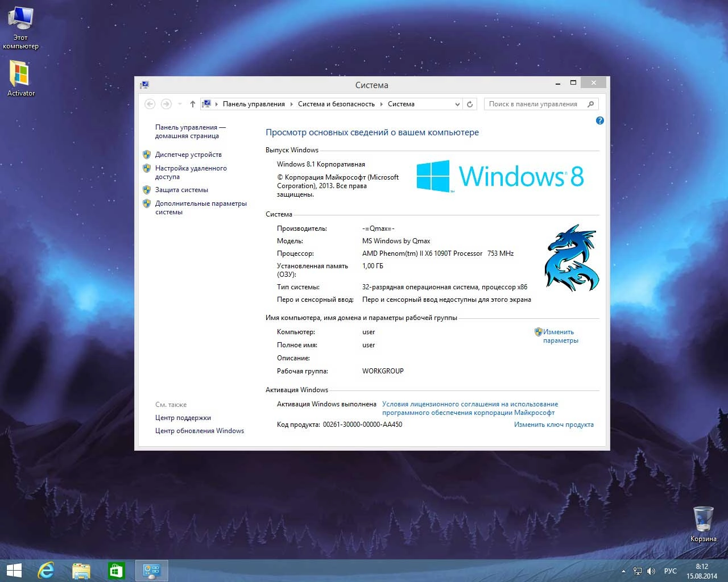Click the Windows 8 logo

(500, 176)
